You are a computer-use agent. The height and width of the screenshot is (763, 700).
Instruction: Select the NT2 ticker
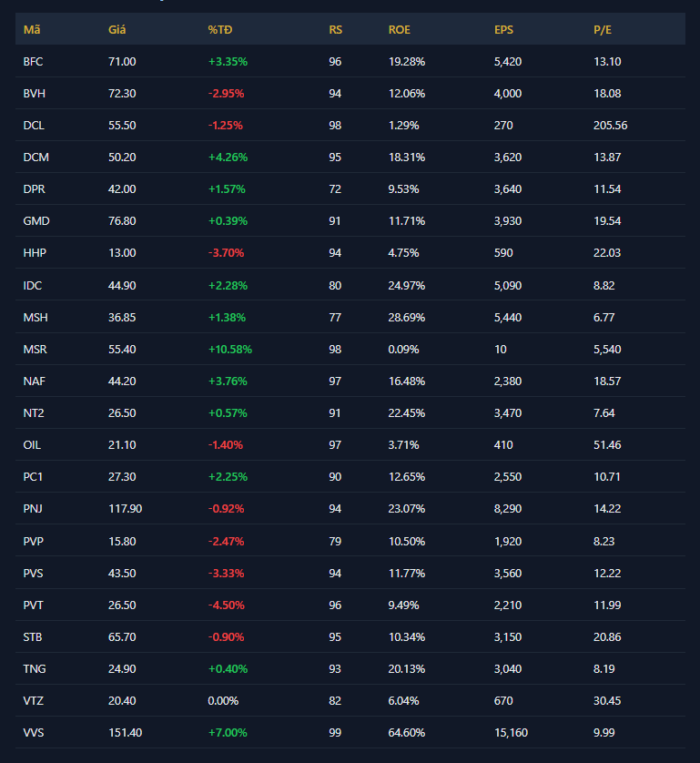[x=34, y=413]
